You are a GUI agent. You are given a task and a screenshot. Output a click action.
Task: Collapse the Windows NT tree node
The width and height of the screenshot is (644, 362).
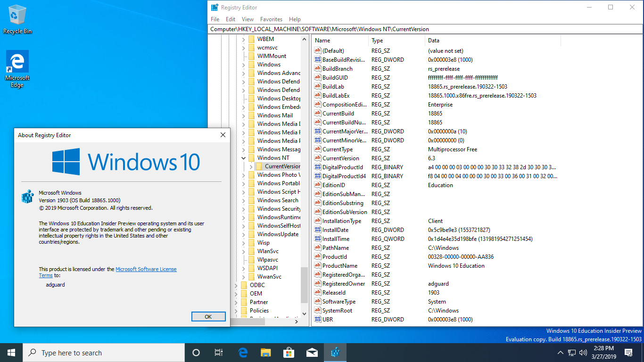[x=244, y=158]
